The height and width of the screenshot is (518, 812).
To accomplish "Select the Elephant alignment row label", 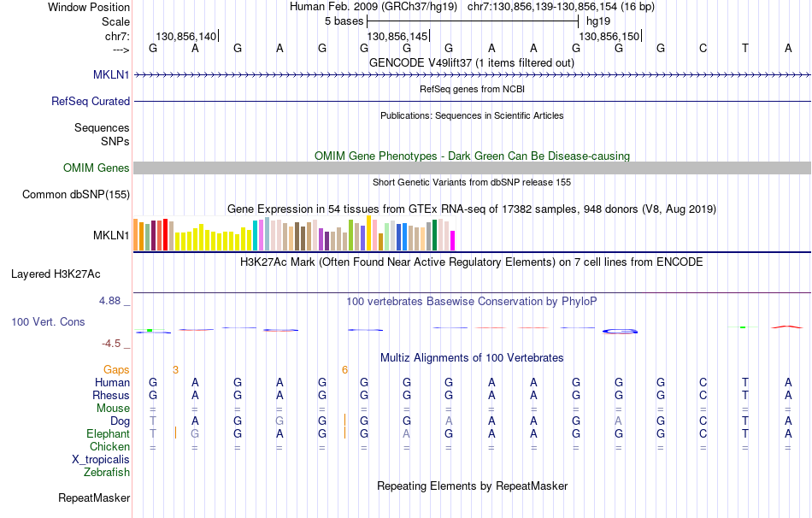I will pos(108,433).
